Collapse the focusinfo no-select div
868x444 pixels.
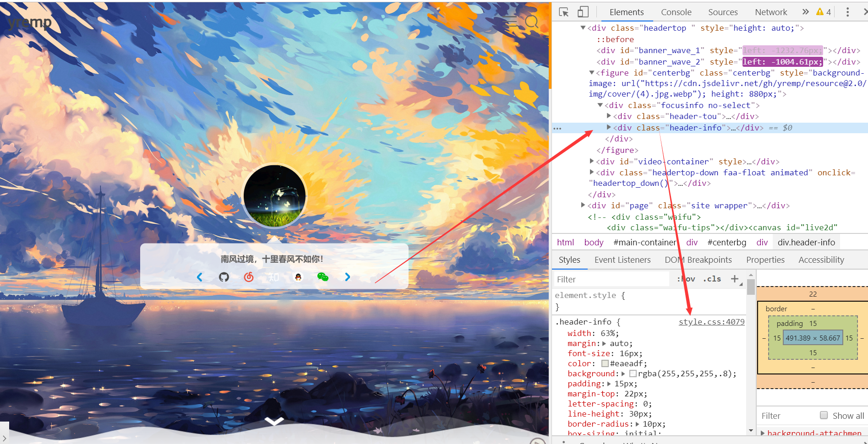[x=600, y=105]
